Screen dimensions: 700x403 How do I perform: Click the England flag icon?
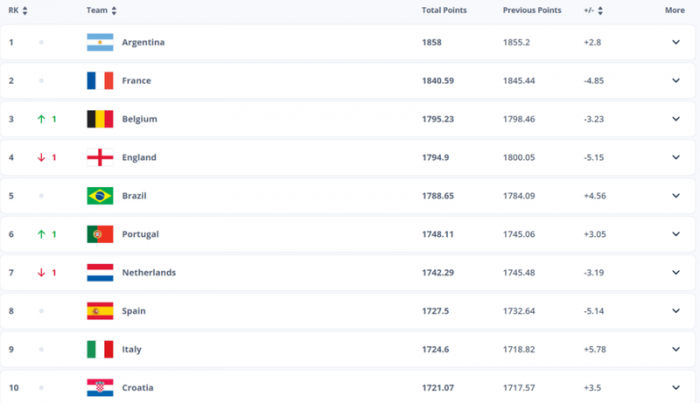tap(99, 157)
